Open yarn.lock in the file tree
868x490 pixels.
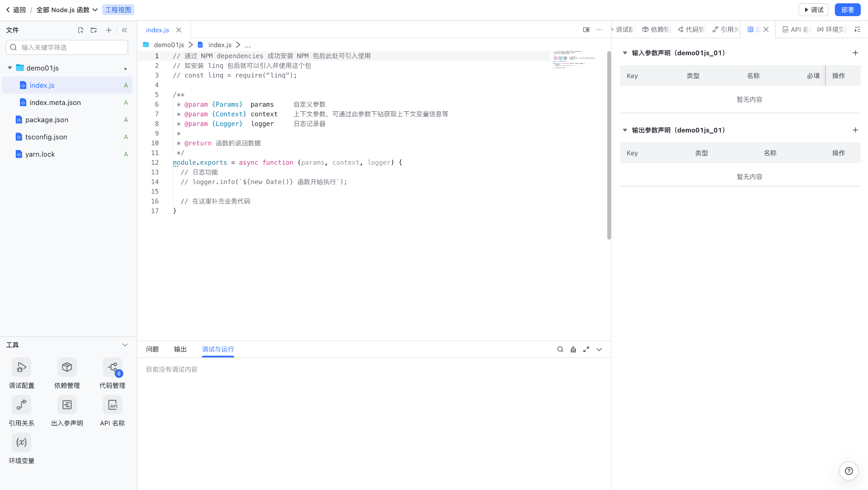pos(67,154)
